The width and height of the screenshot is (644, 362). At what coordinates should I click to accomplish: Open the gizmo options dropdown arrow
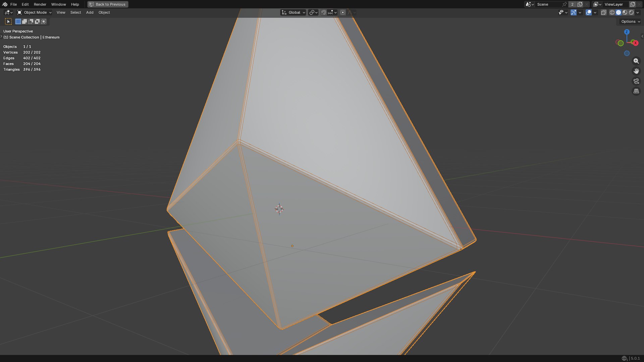[x=580, y=12]
